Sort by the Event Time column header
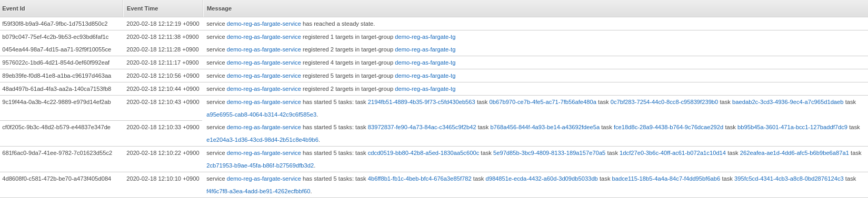The image size is (868, 198). [x=163, y=8]
